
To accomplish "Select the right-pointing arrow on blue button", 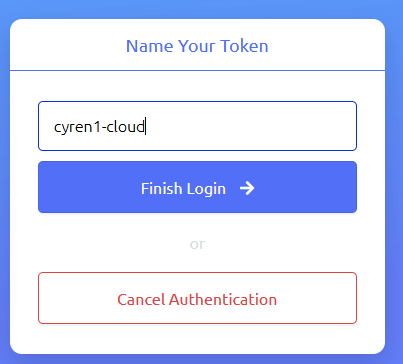I will (x=247, y=188).
